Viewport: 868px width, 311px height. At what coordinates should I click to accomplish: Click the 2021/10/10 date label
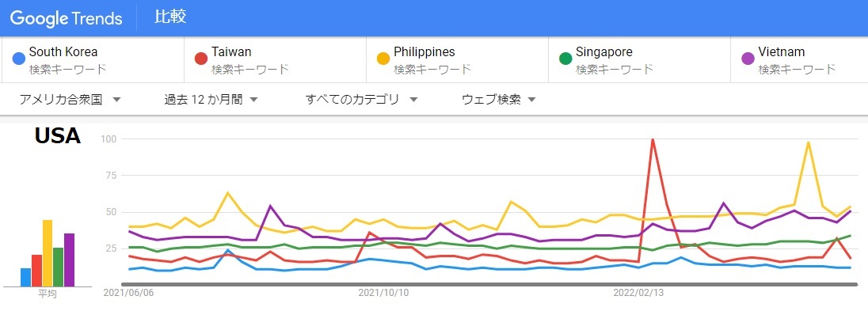tap(383, 293)
